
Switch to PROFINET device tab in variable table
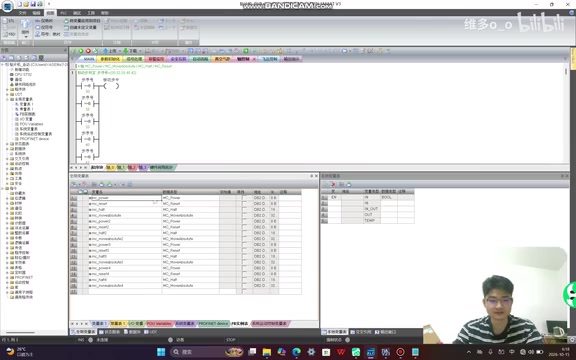pyautogui.click(x=213, y=324)
